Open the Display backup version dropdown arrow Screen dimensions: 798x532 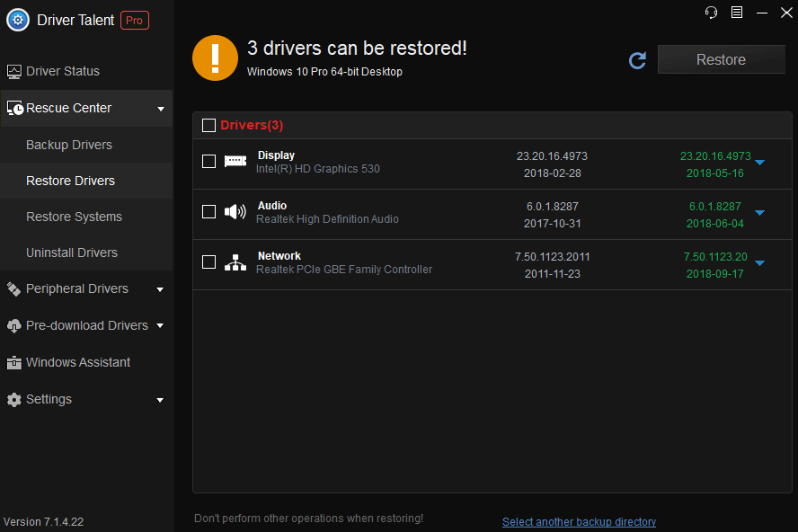click(x=760, y=163)
